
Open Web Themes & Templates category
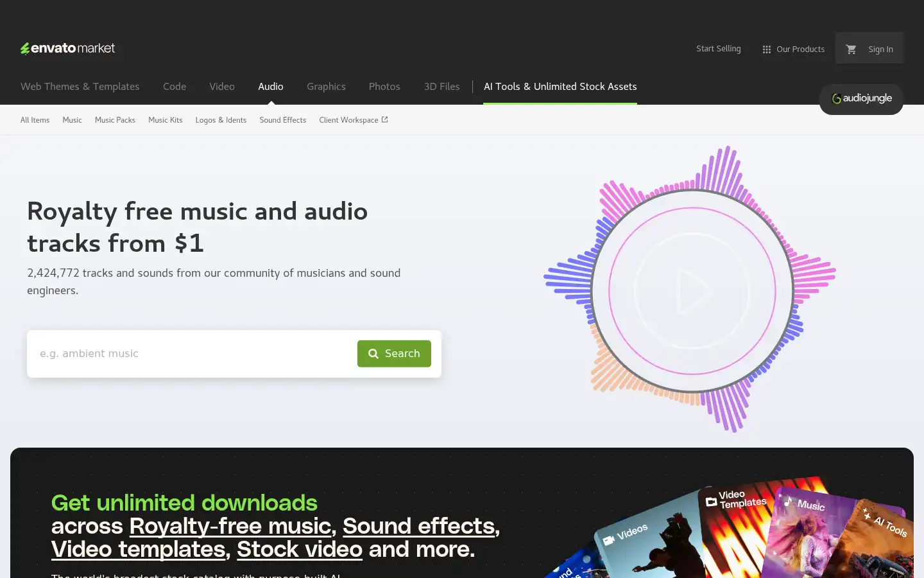[80, 86]
